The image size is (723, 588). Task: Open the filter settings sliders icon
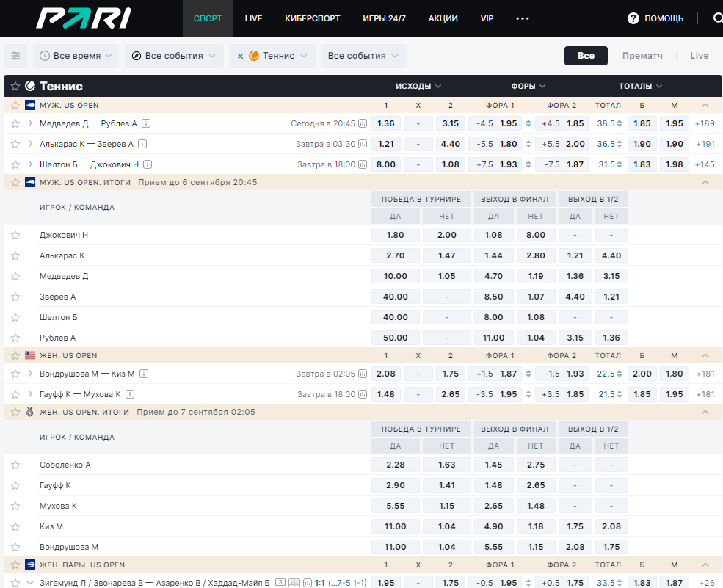click(15, 56)
